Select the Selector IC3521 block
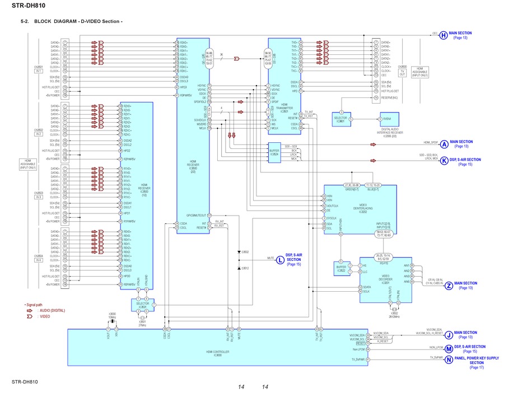Image resolution: width=532 pixels, height=397 pixels. (142, 305)
